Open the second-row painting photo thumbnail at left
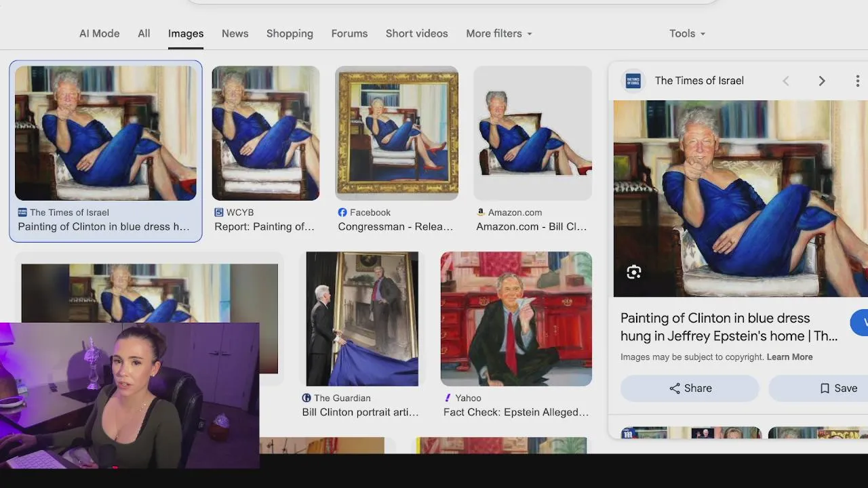The image size is (868, 488). click(149, 293)
